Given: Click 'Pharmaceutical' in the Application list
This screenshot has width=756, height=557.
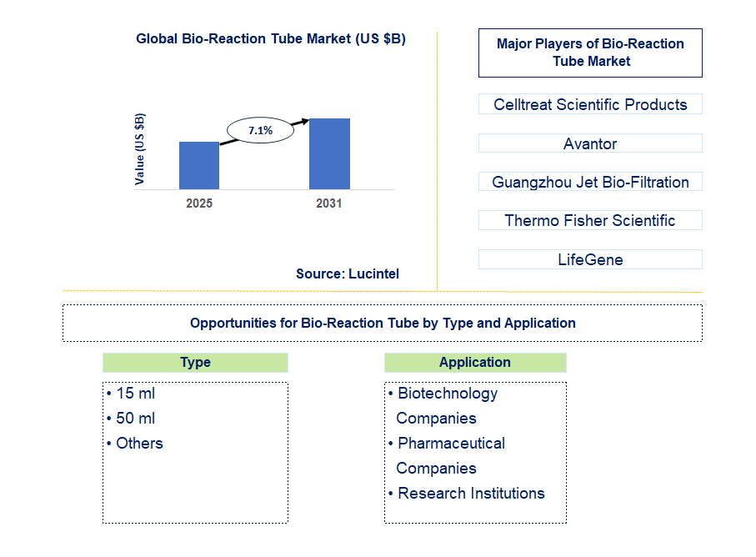Looking at the screenshot, I should click(x=451, y=444).
